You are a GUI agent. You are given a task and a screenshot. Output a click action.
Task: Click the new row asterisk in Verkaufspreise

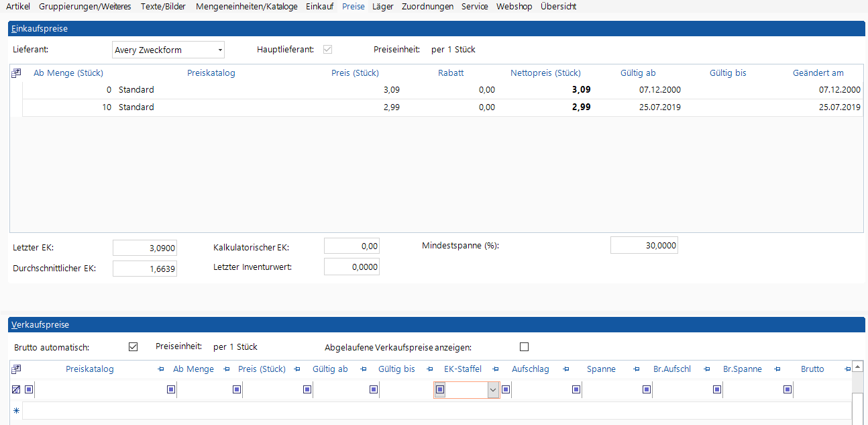point(16,411)
